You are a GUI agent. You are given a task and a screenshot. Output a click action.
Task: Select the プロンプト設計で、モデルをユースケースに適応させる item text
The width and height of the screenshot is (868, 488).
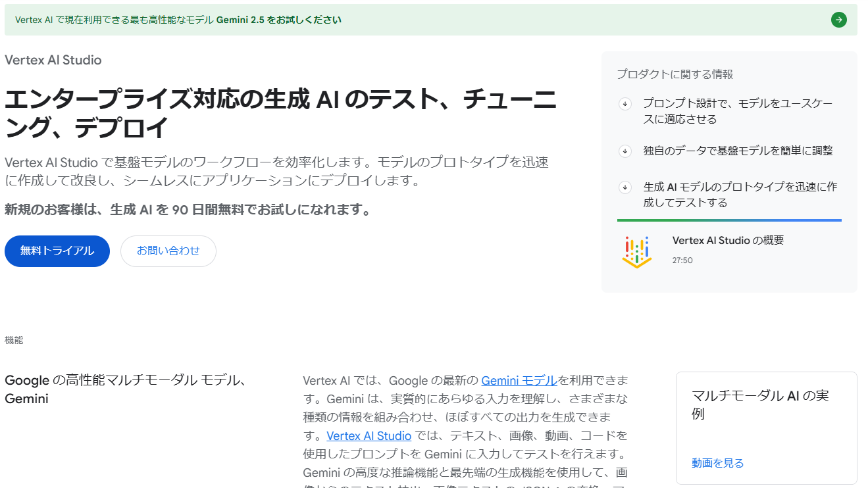pos(737,112)
